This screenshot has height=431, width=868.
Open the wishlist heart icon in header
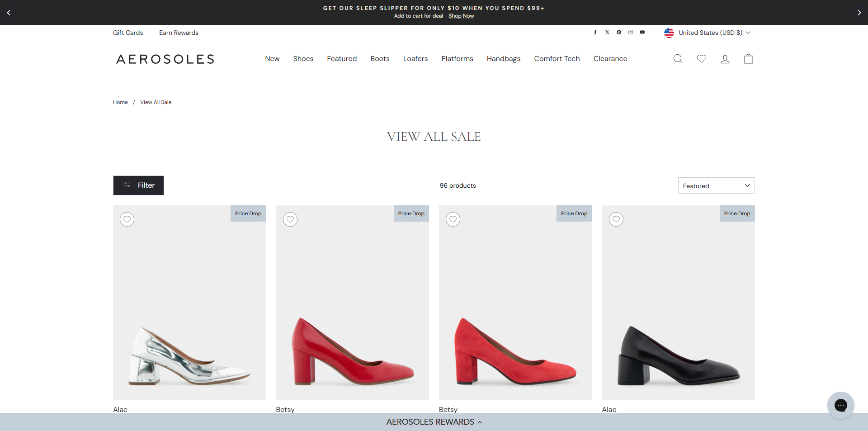click(701, 59)
